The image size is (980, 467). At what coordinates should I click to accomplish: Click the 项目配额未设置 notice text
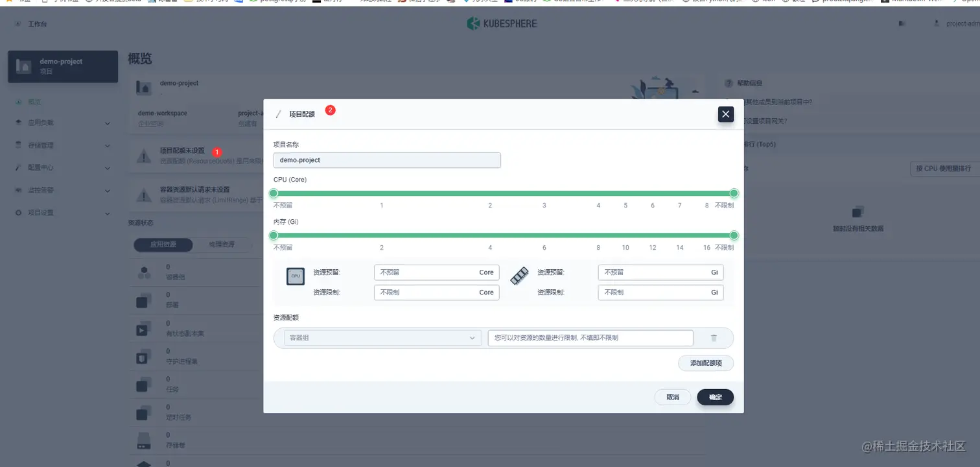[x=182, y=150]
